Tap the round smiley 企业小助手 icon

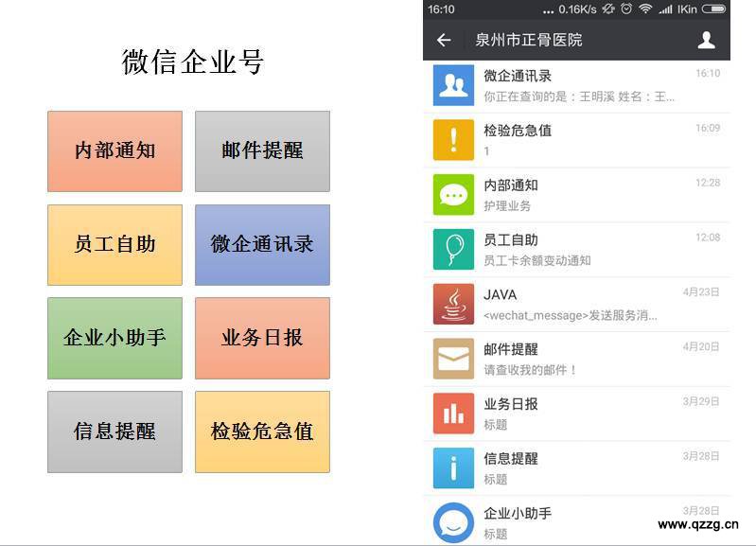453,523
